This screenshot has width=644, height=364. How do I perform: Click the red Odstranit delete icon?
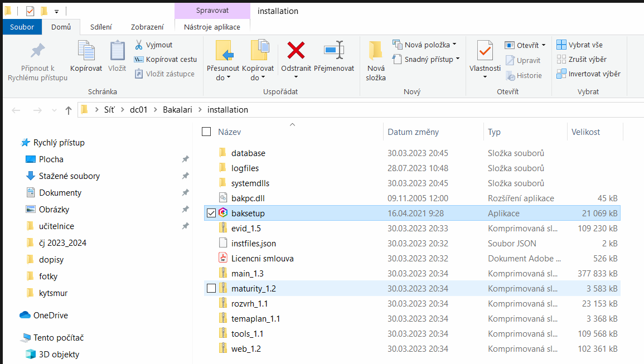tap(296, 51)
